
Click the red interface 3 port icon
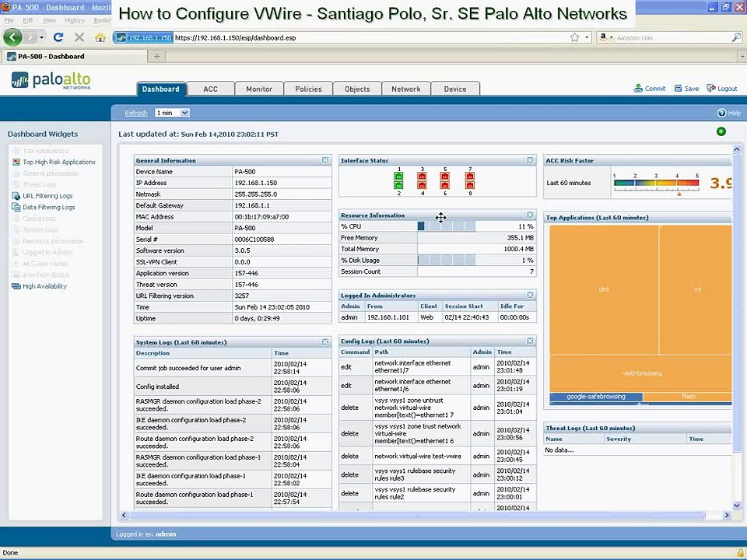(422, 177)
